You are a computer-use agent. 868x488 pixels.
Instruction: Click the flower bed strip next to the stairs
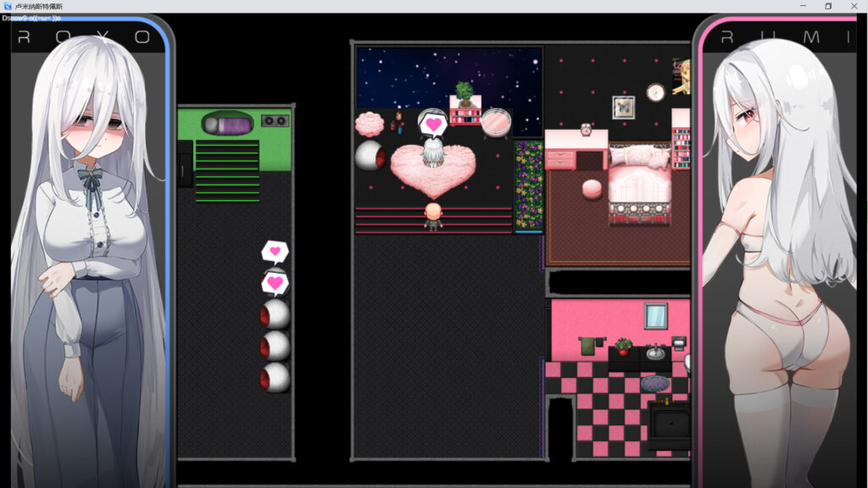coord(529,186)
